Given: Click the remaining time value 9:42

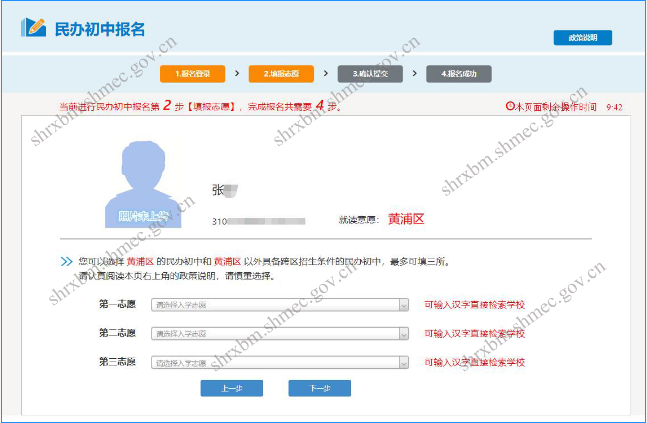Looking at the screenshot, I should coord(614,107).
